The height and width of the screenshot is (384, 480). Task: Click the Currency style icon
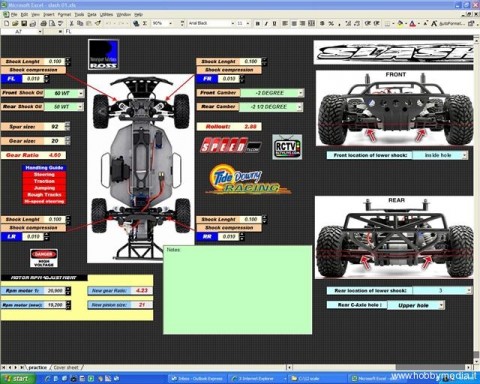pyautogui.click(x=322, y=23)
